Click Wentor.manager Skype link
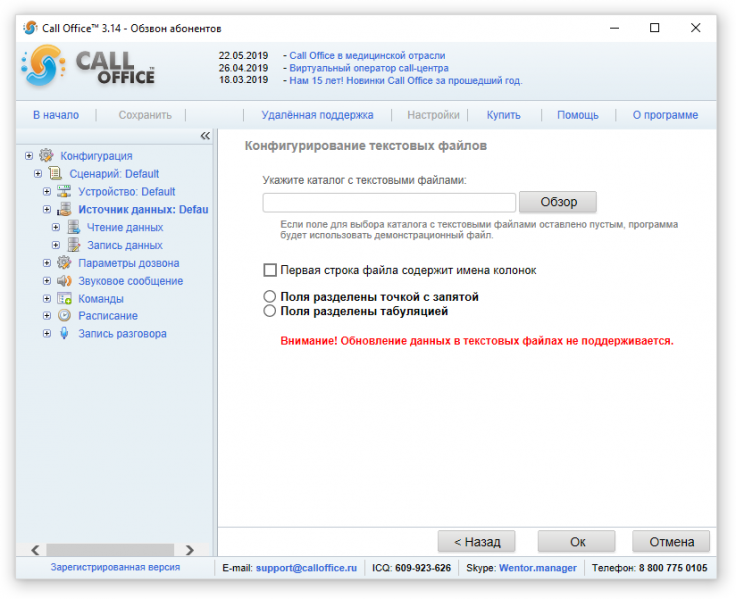 click(537, 568)
